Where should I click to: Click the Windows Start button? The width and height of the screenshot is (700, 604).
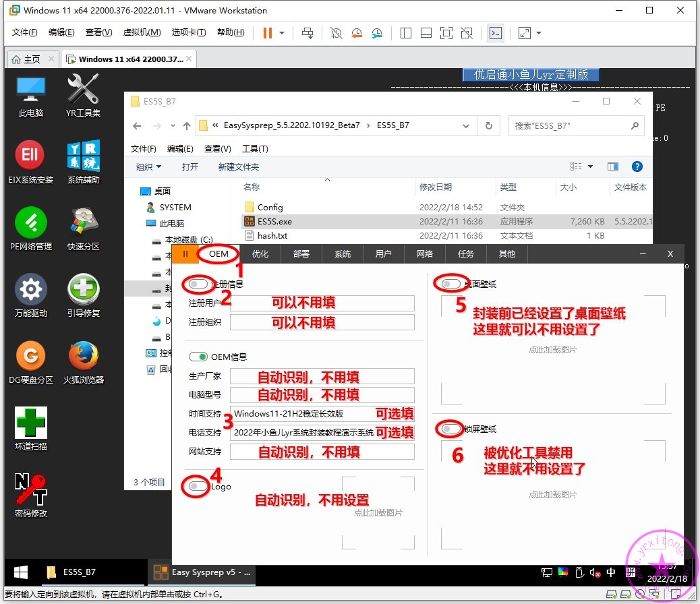click(21, 572)
